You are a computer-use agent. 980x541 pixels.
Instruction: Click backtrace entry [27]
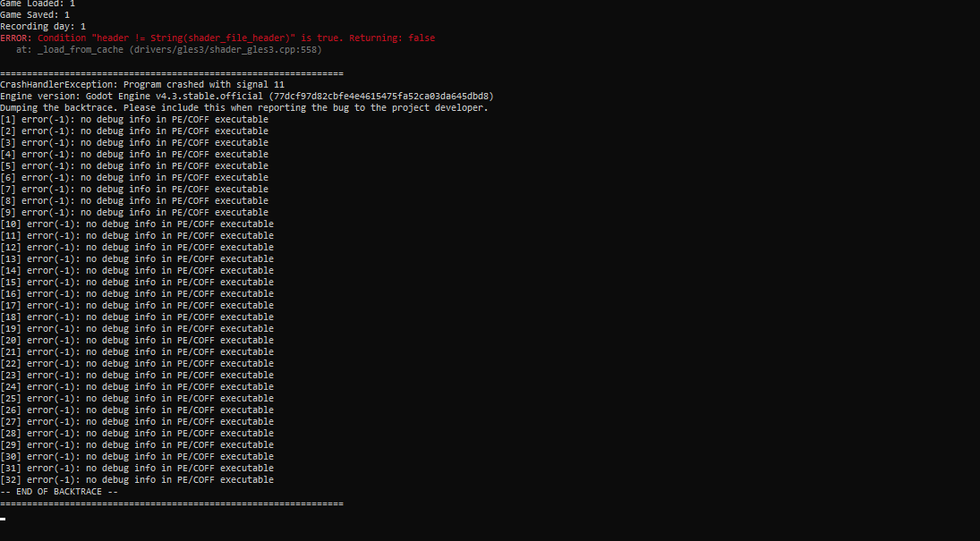[x=137, y=422]
